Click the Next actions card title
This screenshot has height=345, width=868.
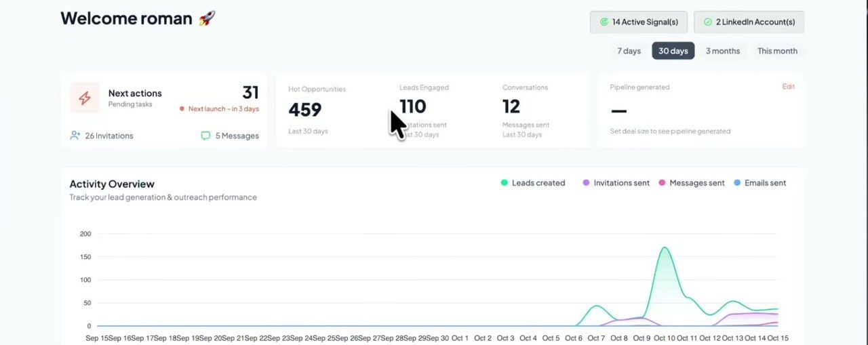point(135,93)
